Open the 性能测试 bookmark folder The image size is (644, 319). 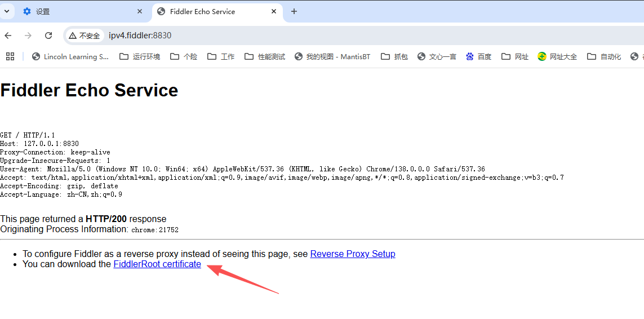pyautogui.click(x=264, y=57)
